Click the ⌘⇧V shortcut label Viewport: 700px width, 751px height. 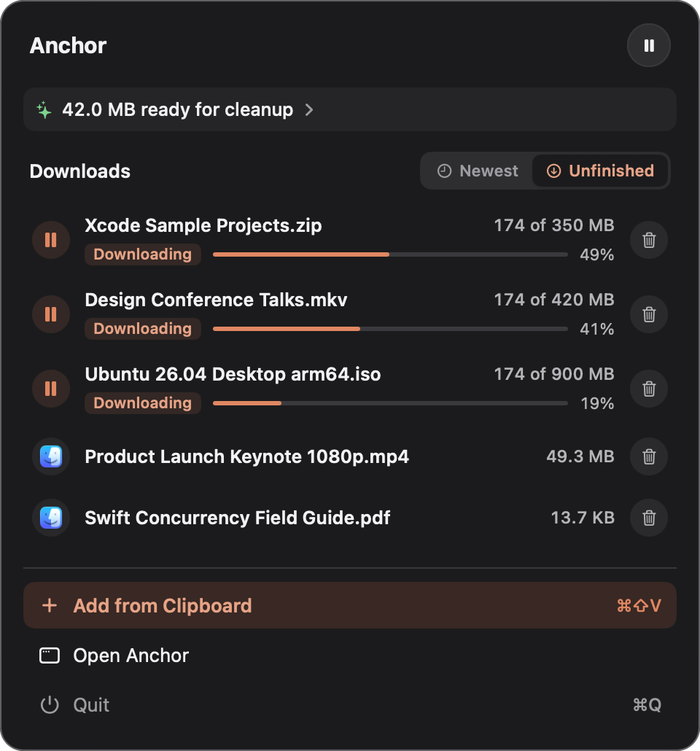point(639,605)
